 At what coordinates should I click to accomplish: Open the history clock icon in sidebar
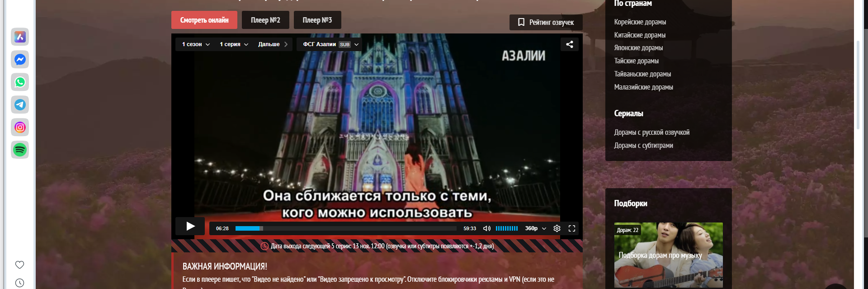tap(20, 283)
